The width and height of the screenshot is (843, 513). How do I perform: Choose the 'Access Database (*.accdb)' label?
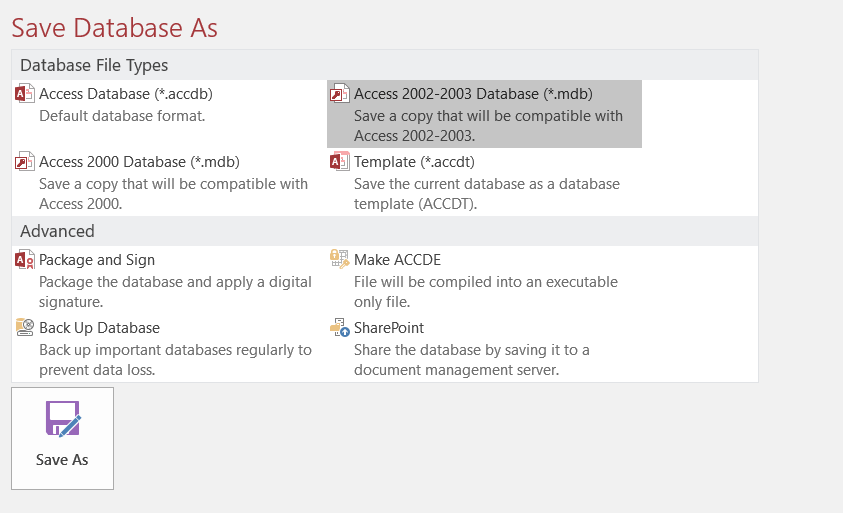click(126, 94)
